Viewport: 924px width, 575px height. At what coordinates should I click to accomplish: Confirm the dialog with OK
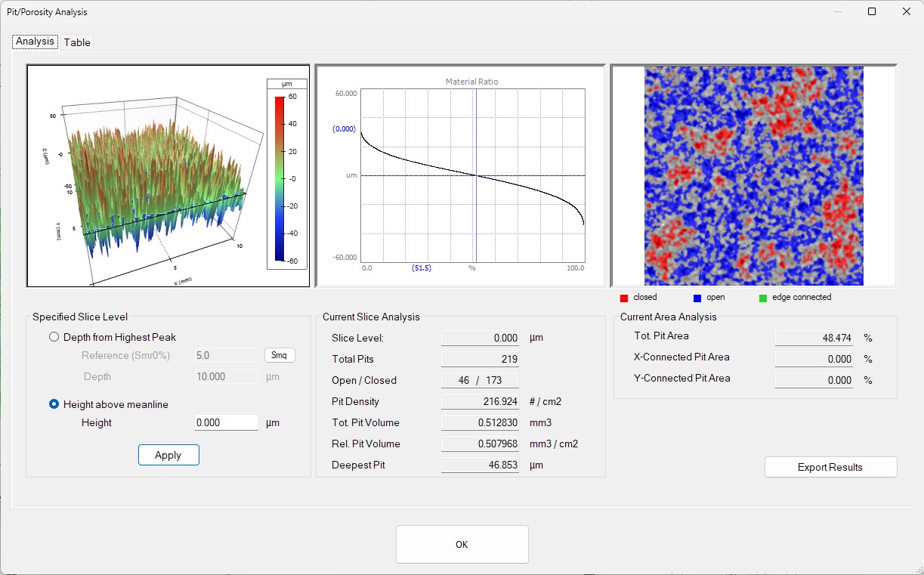click(462, 544)
